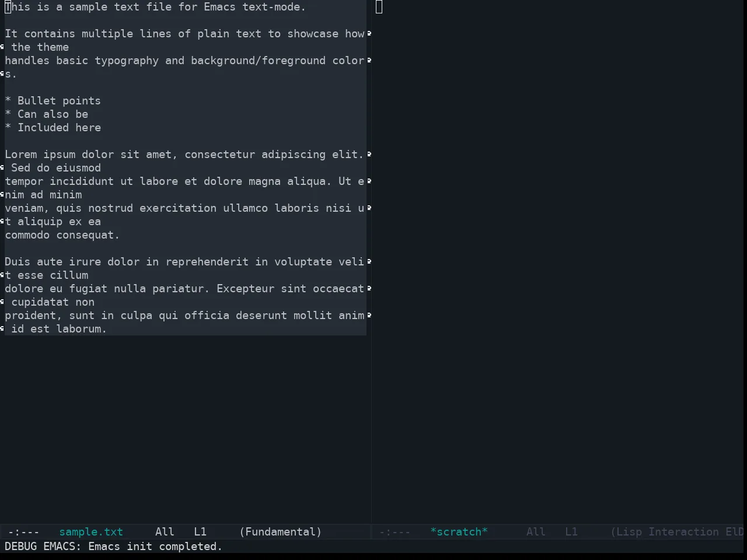Viewport: 747px width, 560px height.
Task: Place cursor on "This is a sample text file" line
Action: 155,7
